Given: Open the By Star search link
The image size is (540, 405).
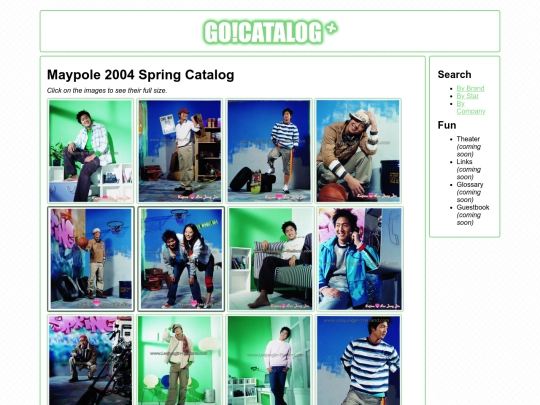Looking at the screenshot, I should (467, 96).
